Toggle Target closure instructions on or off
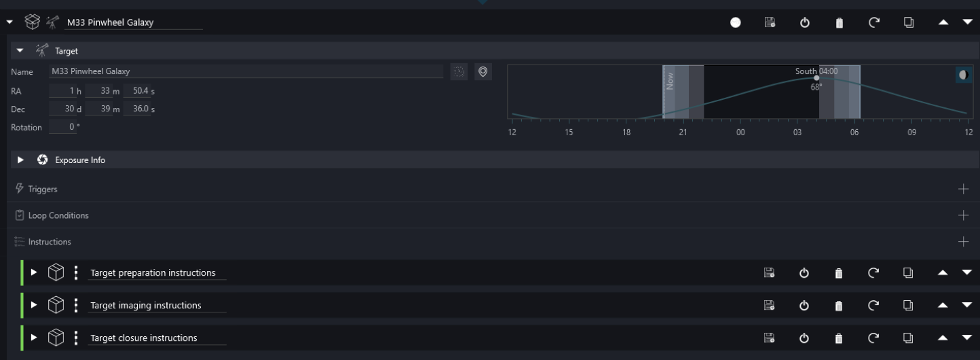The height and width of the screenshot is (360, 980). (804, 338)
